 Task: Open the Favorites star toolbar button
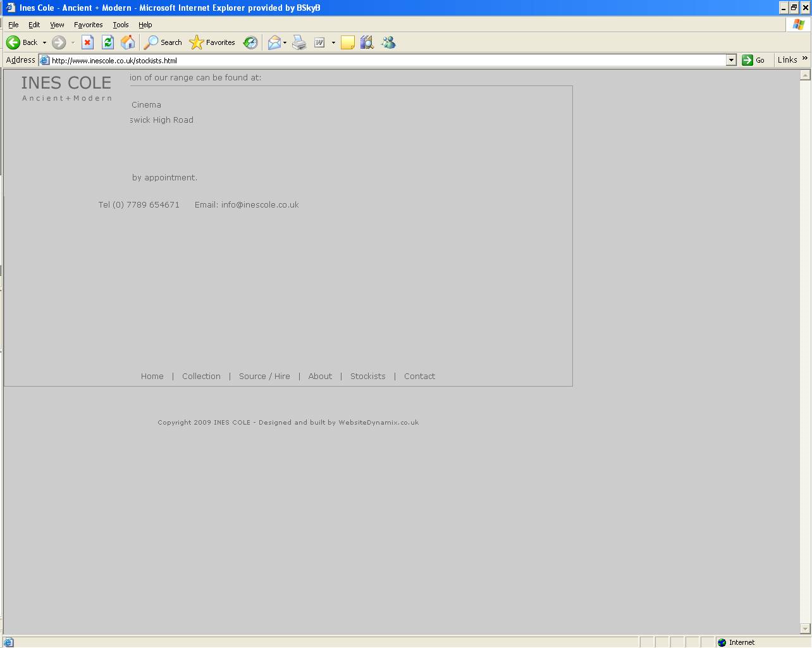[212, 42]
